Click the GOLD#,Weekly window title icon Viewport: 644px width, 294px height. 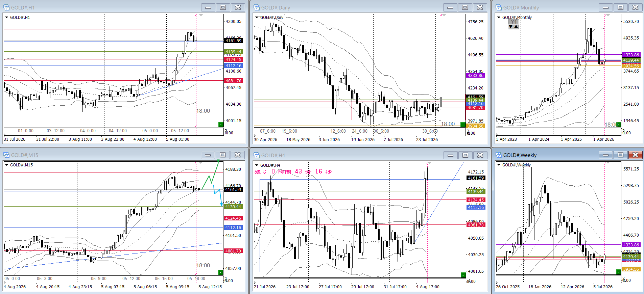point(499,155)
